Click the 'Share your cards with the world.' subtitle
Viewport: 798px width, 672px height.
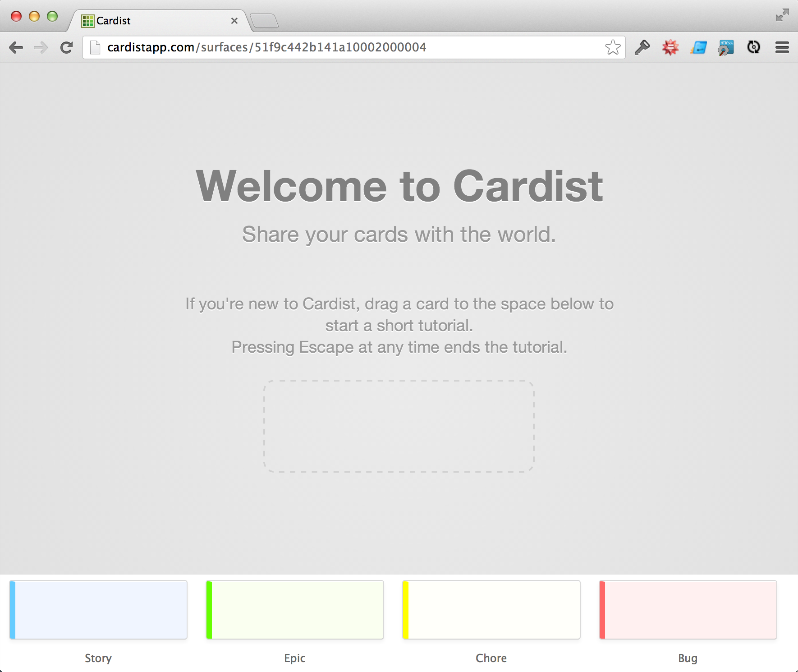(399, 235)
